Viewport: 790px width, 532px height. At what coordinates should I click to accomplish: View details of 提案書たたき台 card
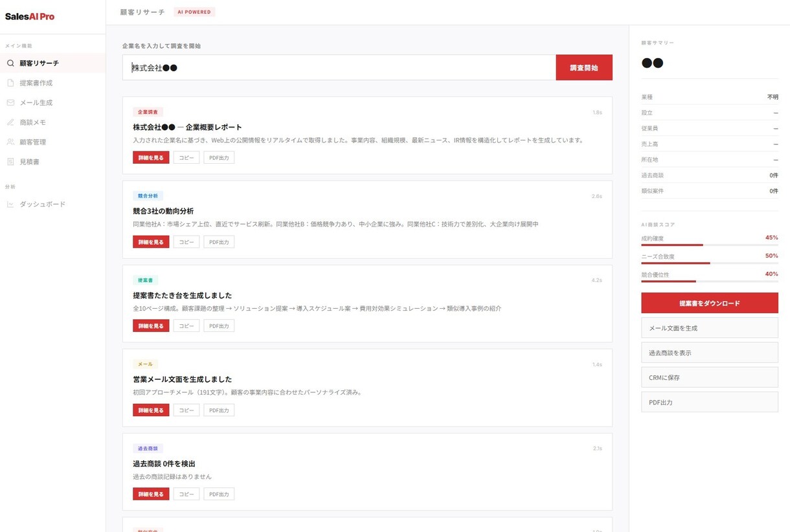(x=151, y=326)
